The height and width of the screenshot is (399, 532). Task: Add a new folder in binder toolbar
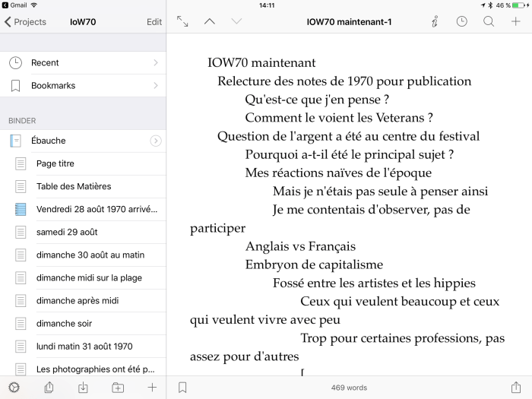(x=118, y=388)
